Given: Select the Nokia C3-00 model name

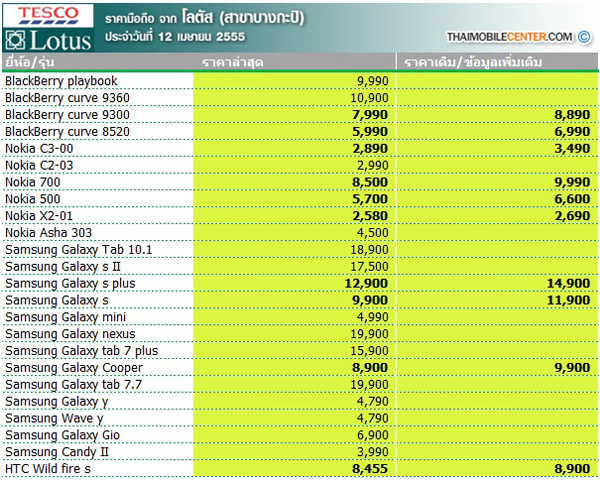Looking at the screenshot, I should tap(39, 148).
